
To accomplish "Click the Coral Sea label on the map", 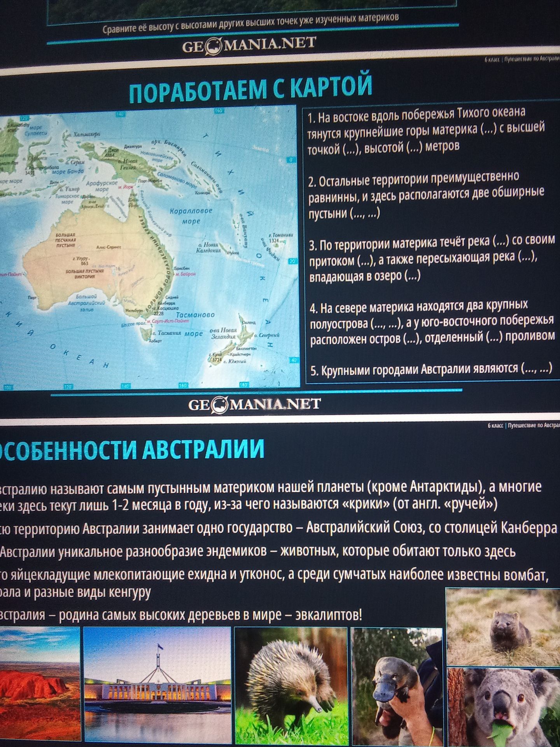I will pyautogui.click(x=191, y=216).
